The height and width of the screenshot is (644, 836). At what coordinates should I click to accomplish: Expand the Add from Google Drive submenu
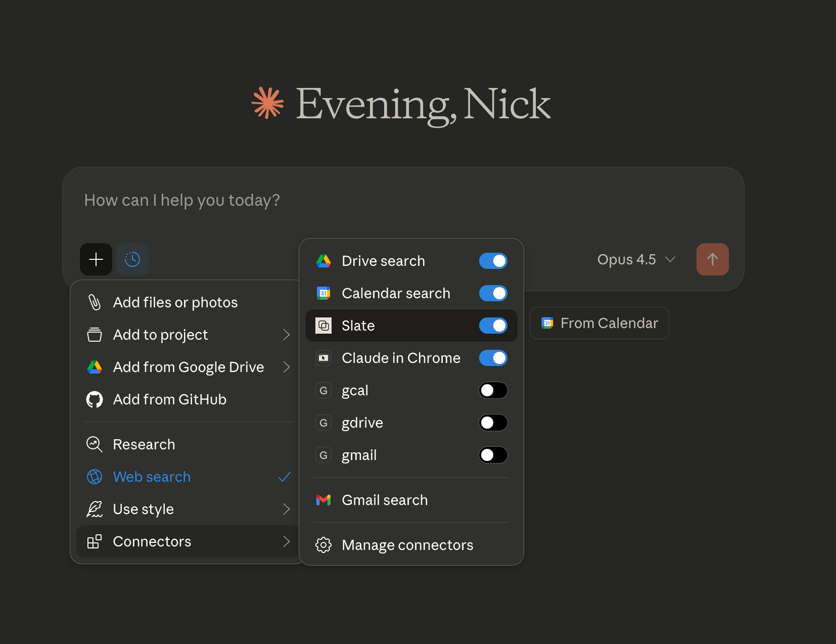pyautogui.click(x=188, y=367)
